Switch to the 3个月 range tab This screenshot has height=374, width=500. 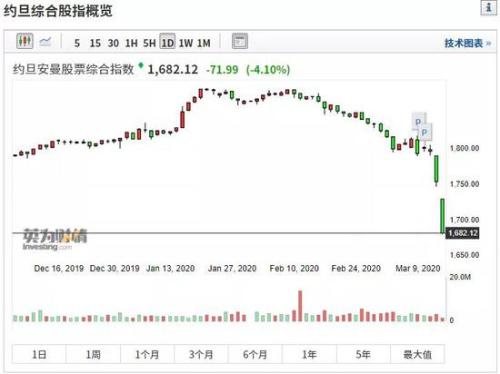click(x=201, y=354)
